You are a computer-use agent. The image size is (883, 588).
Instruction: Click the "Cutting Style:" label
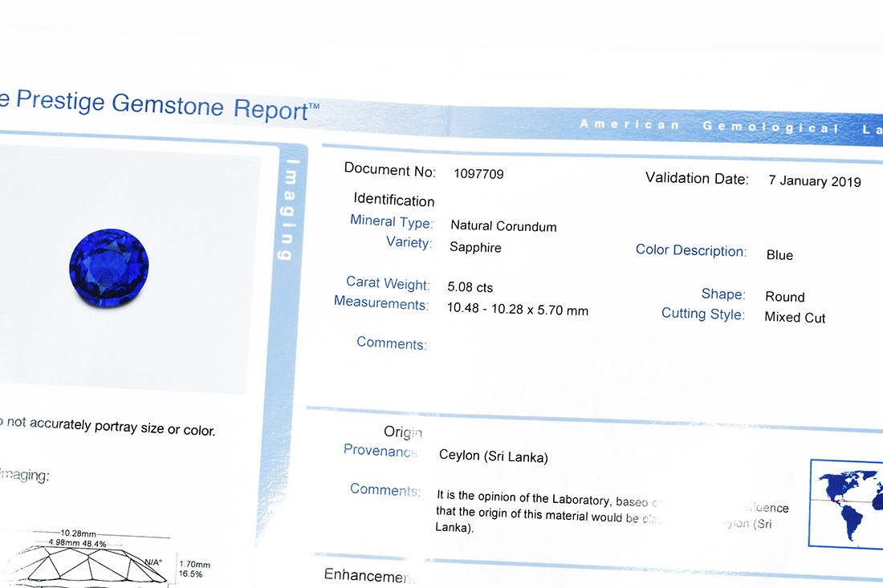click(703, 314)
